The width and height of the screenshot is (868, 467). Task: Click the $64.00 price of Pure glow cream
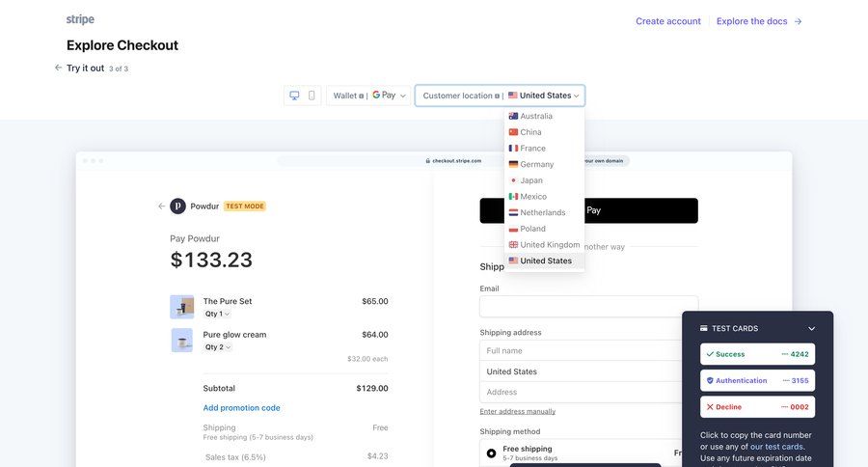[375, 335]
